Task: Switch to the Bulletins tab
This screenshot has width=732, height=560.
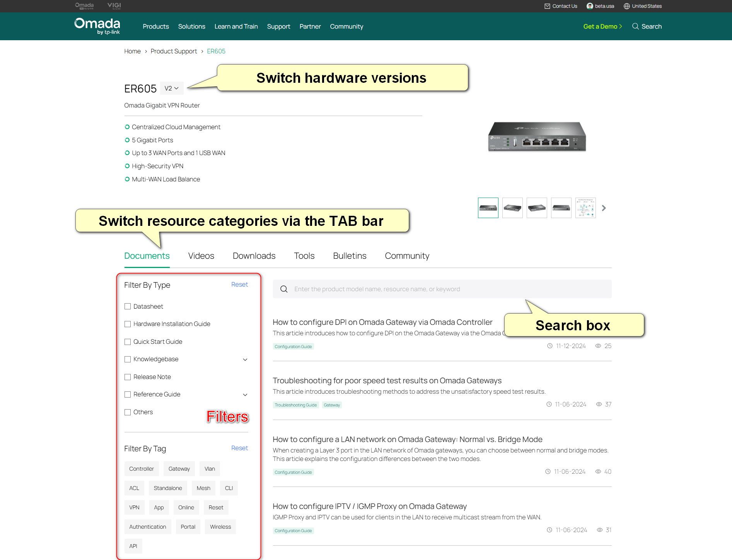Action: [x=350, y=256]
